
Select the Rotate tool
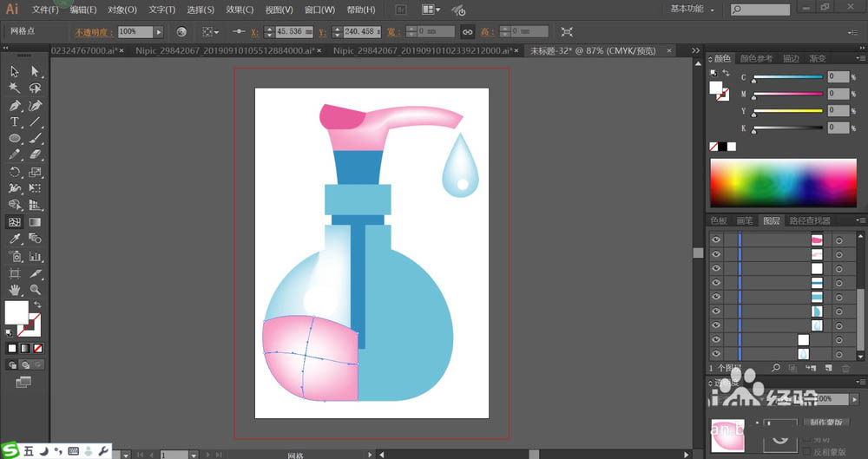coord(15,172)
